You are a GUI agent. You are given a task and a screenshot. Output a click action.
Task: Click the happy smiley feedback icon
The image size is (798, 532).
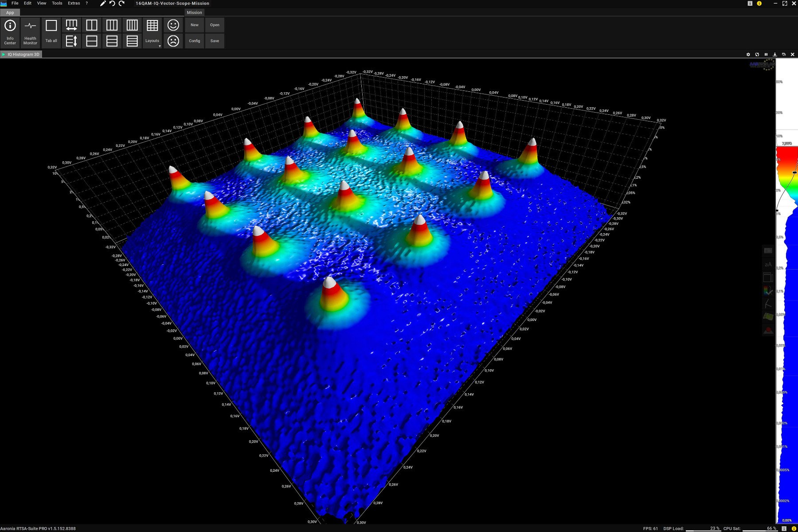(x=173, y=25)
